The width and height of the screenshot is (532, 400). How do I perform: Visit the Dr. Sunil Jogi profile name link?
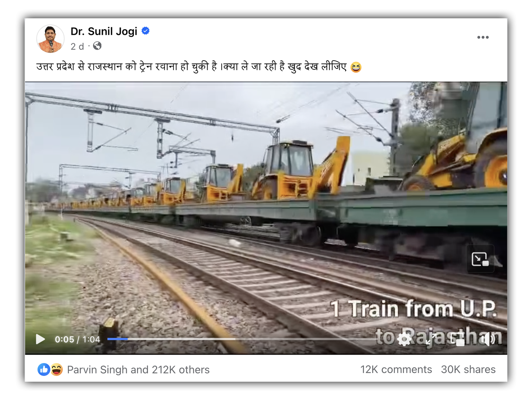[104, 31]
